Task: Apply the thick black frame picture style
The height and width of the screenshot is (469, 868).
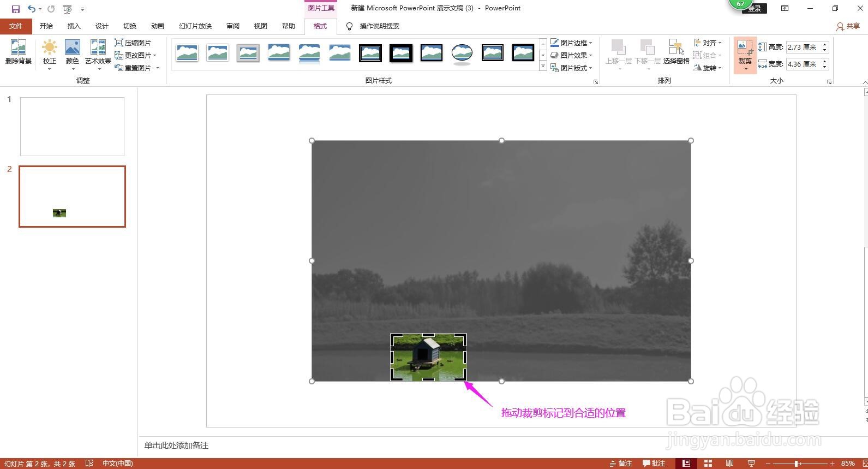Action: (x=401, y=53)
